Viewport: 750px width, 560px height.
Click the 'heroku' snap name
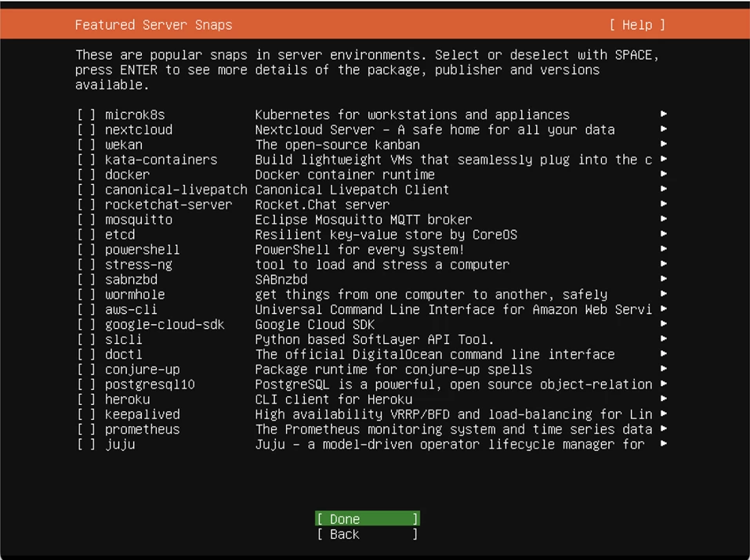(127, 399)
